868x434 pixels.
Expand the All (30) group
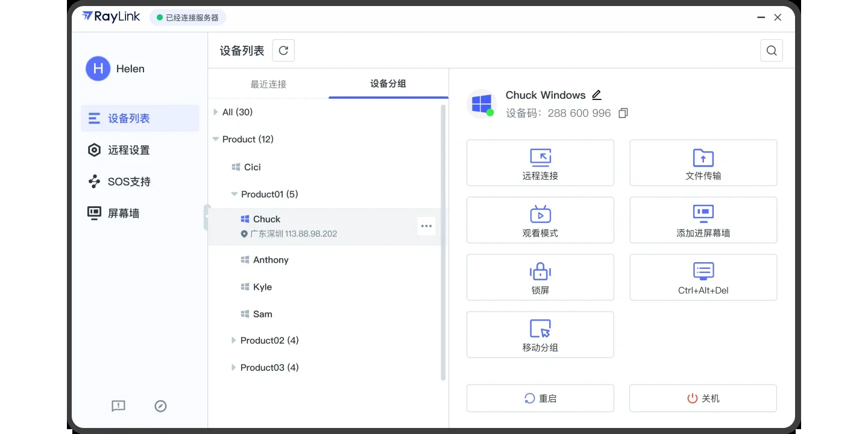click(x=216, y=112)
